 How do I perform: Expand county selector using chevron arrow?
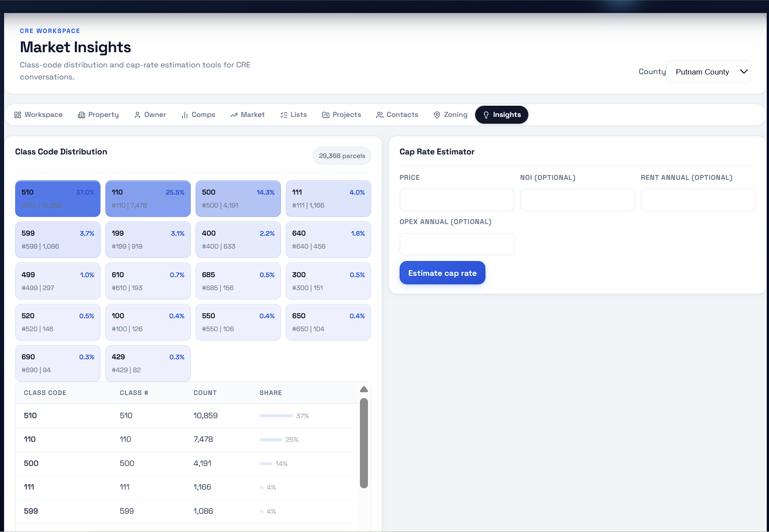744,72
